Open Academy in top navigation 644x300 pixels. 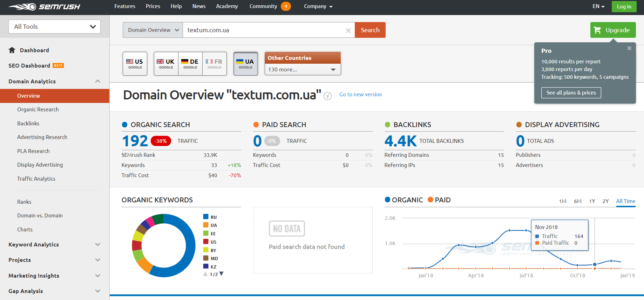[x=227, y=6]
